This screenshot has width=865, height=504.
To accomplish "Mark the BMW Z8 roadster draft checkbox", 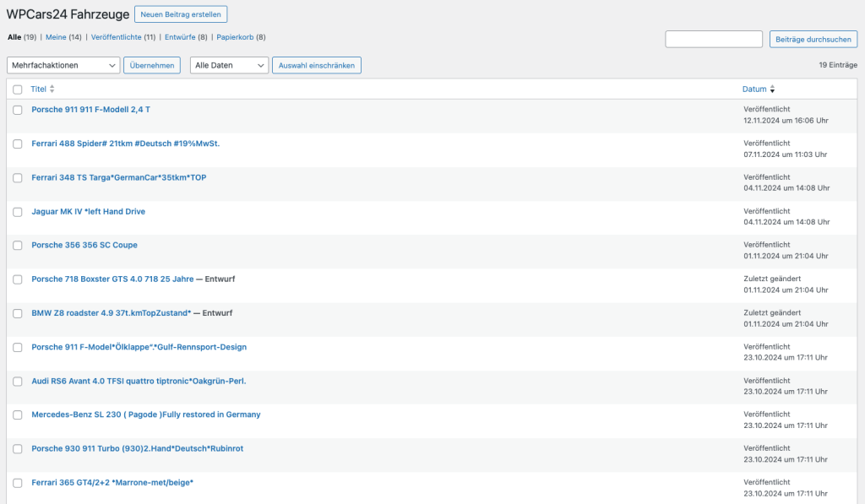I will 18,313.
